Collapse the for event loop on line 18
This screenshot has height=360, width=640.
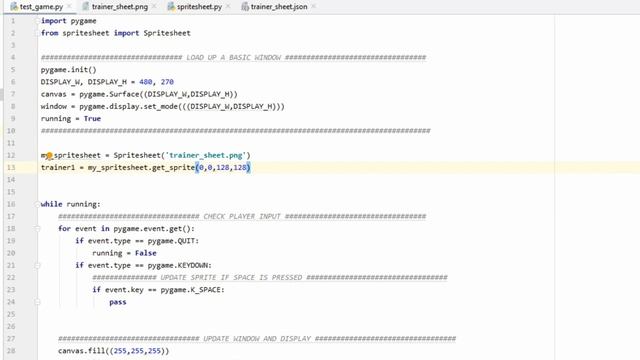coord(37,229)
